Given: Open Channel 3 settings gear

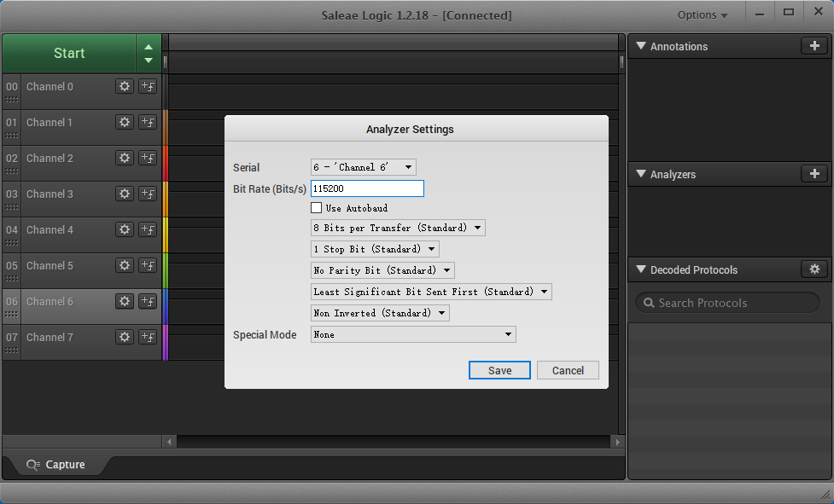Looking at the screenshot, I should pyautogui.click(x=125, y=194).
